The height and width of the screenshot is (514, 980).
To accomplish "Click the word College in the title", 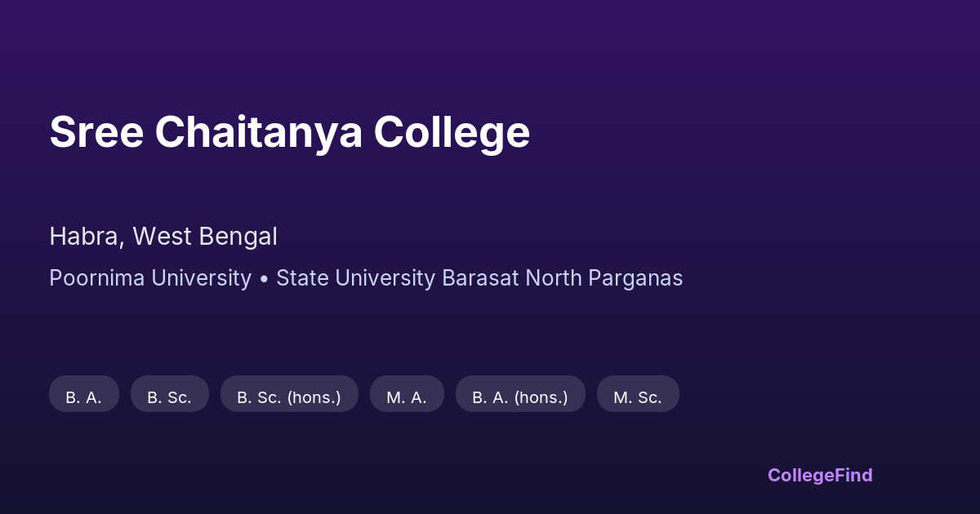I will (452, 132).
